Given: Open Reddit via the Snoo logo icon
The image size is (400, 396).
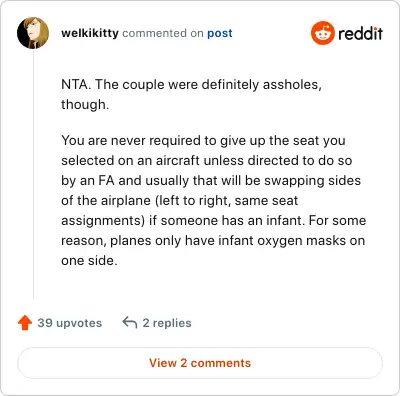Looking at the screenshot, I should [322, 33].
